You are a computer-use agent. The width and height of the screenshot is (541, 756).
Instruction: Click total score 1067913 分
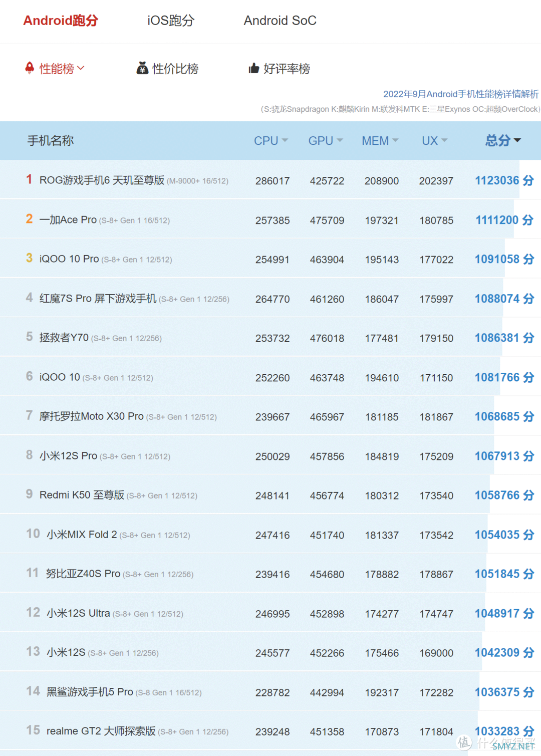point(504,456)
